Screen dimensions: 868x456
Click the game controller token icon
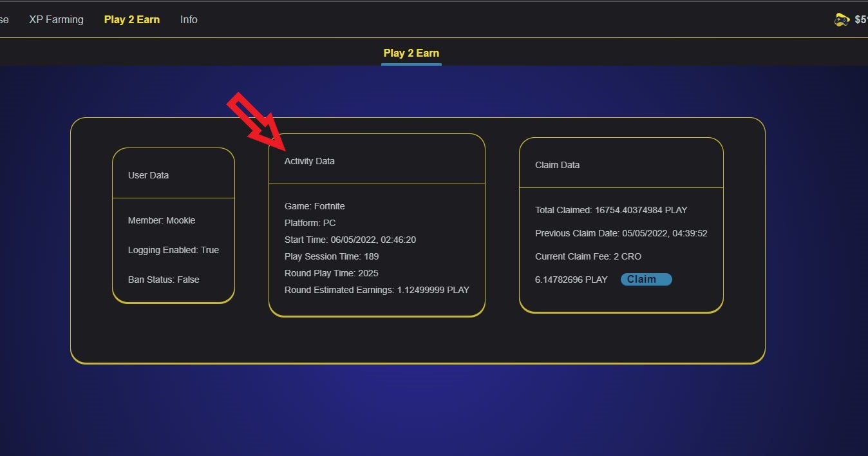(842, 20)
